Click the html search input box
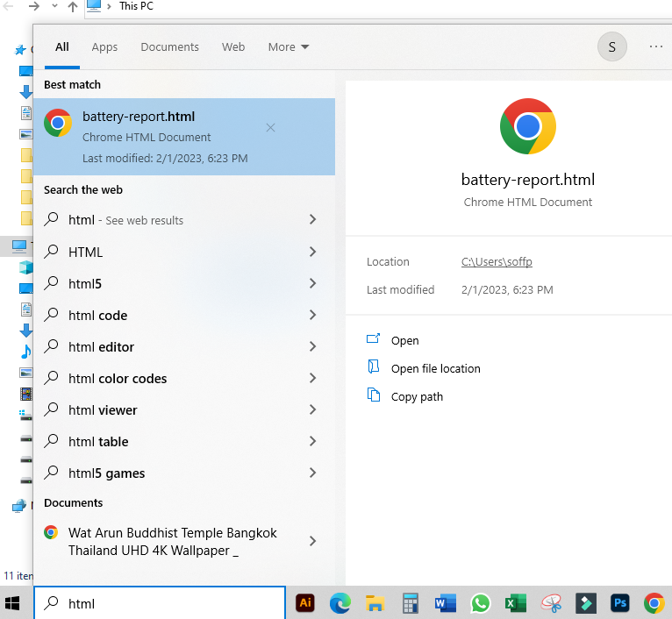This screenshot has height=619, width=672. click(160, 603)
